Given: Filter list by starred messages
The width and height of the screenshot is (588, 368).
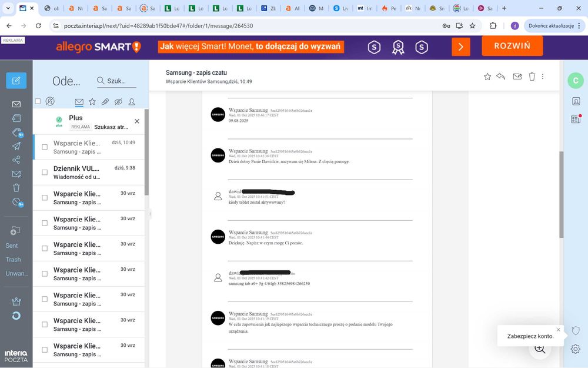Looking at the screenshot, I should pos(92,101).
